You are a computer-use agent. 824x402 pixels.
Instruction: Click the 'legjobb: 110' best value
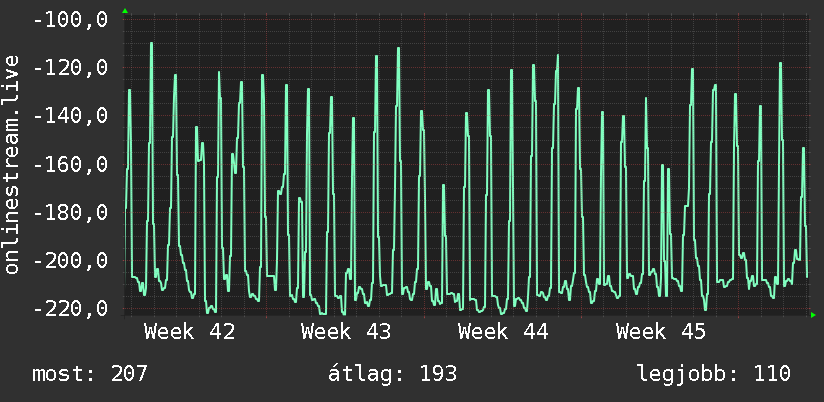pos(714,374)
